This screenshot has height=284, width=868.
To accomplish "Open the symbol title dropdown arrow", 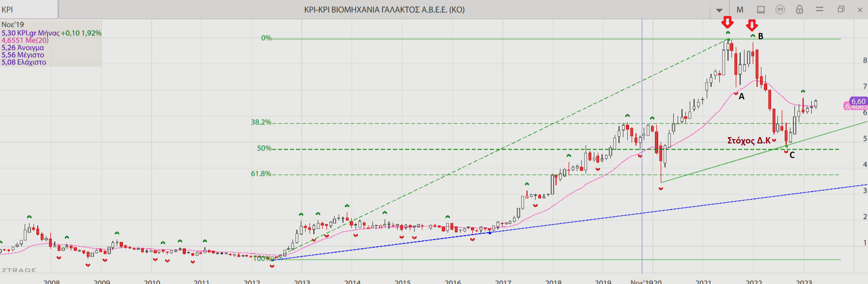I will pos(719,10).
